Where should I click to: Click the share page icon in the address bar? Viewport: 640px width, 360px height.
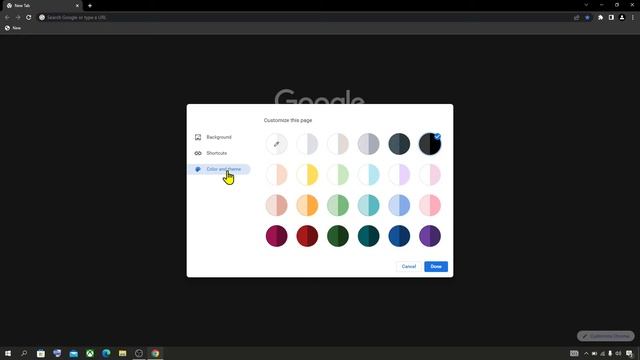pos(577,18)
